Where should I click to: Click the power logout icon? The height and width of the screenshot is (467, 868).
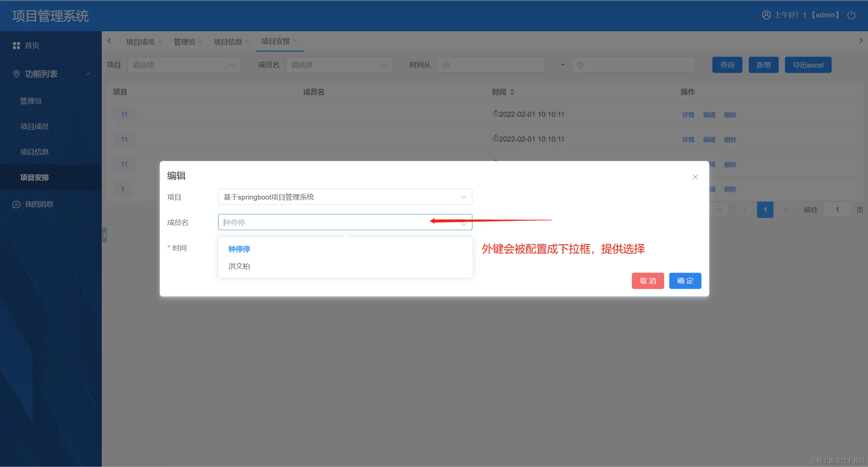pyautogui.click(x=851, y=15)
